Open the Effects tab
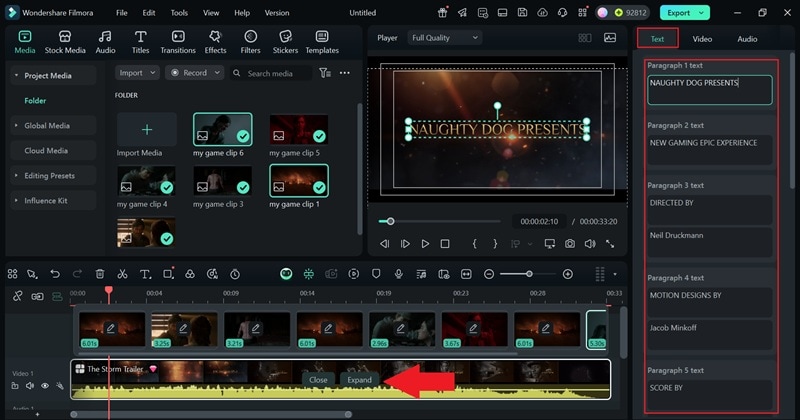The height and width of the screenshot is (420, 800). pos(215,42)
